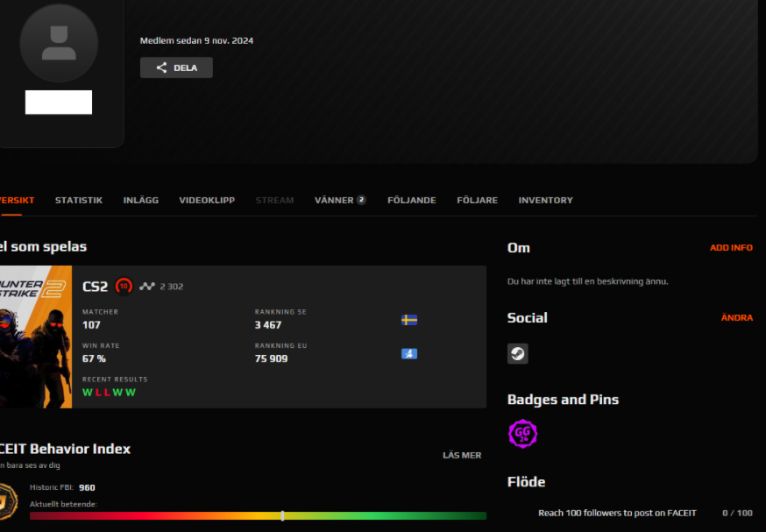Click the 'Badges and Pins' heading
This screenshot has height=532, width=766.
pos(563,400)
